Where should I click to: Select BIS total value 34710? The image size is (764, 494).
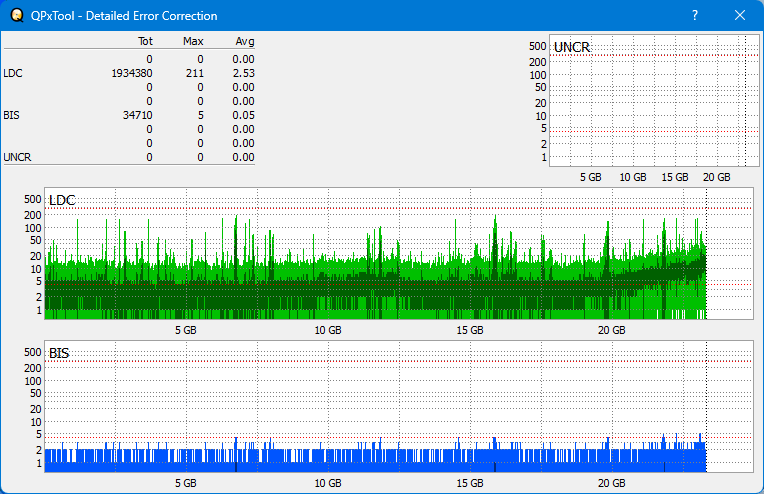tap(137, 115)
